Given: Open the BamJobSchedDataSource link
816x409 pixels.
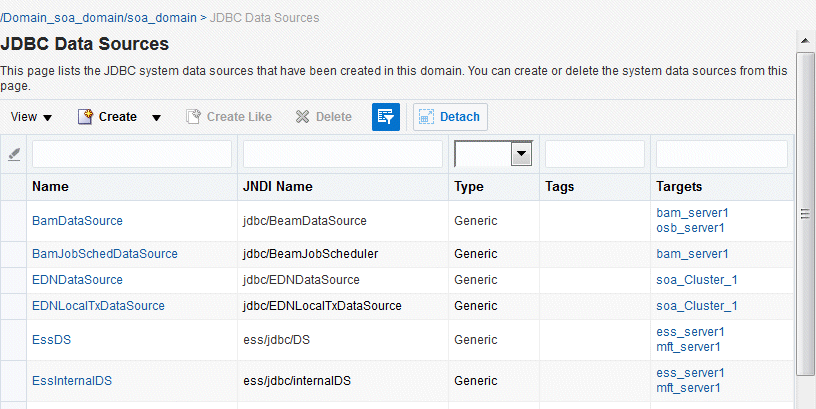Looking at the screenshot, I should point(105,254).
